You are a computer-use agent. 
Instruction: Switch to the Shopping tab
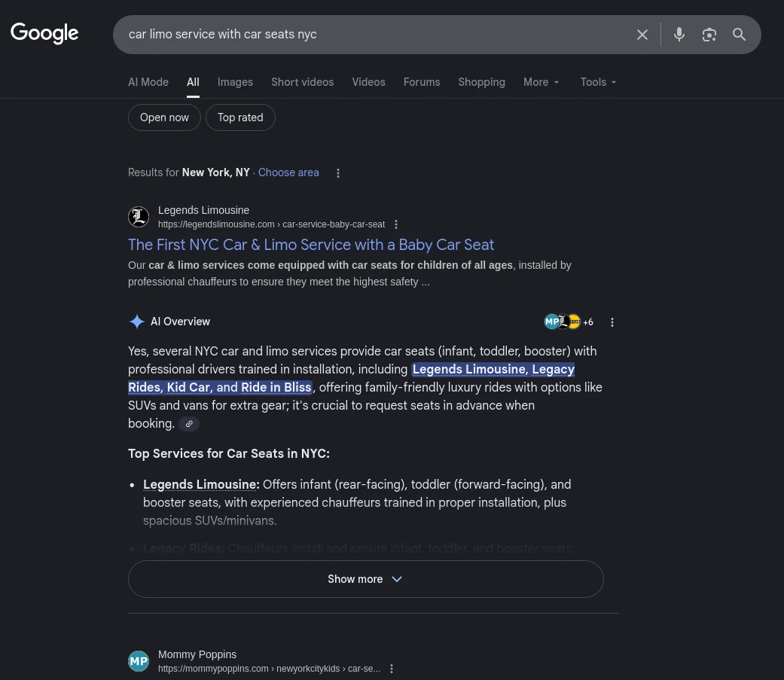(481, 82)
